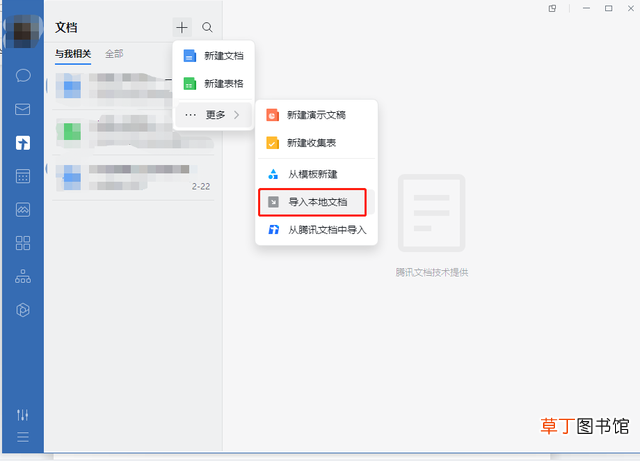This screenshot has height=461, width=640.
Task: Click the search magnifier icon
Action: point(207,27)
